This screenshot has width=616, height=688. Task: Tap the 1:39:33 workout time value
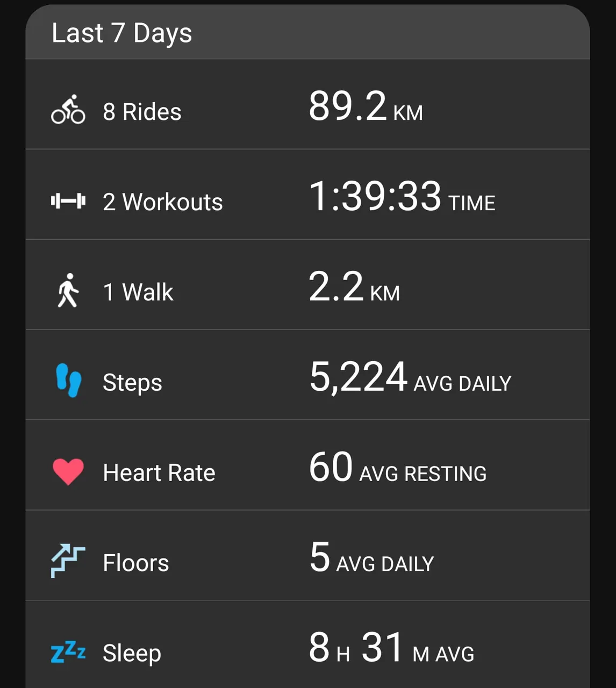tap(402, 197)
